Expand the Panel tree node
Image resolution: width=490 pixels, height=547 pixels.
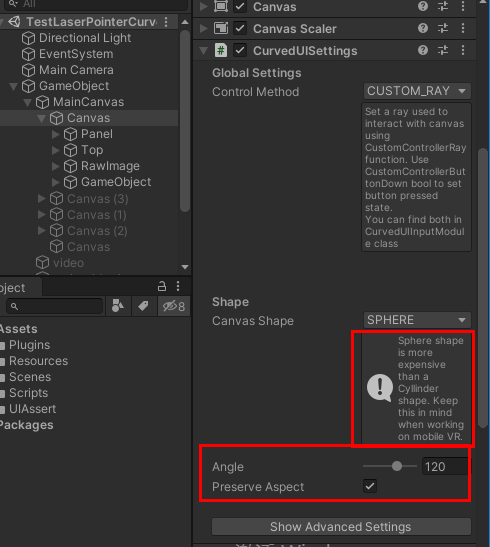click(x=55, y=134)
